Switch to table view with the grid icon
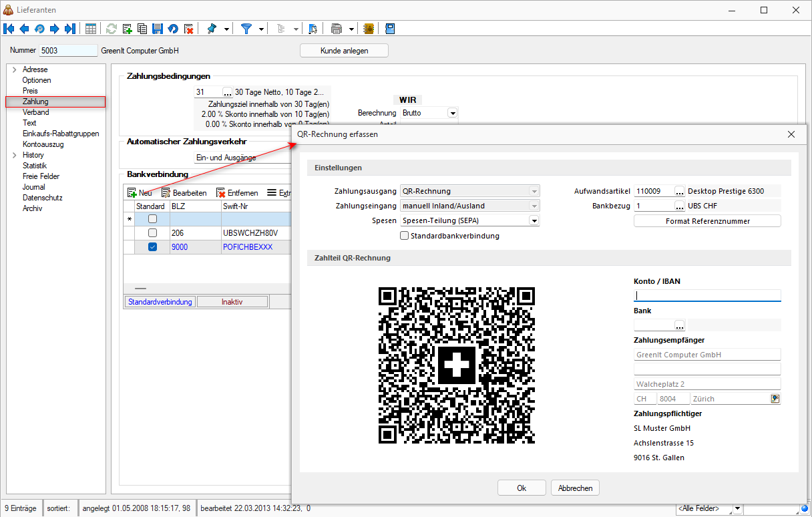This screenshot has height=517, width=812. tap(90, 28)
